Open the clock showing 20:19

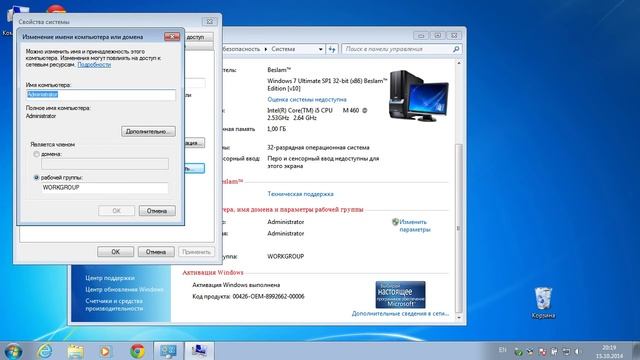coord(609,352)
